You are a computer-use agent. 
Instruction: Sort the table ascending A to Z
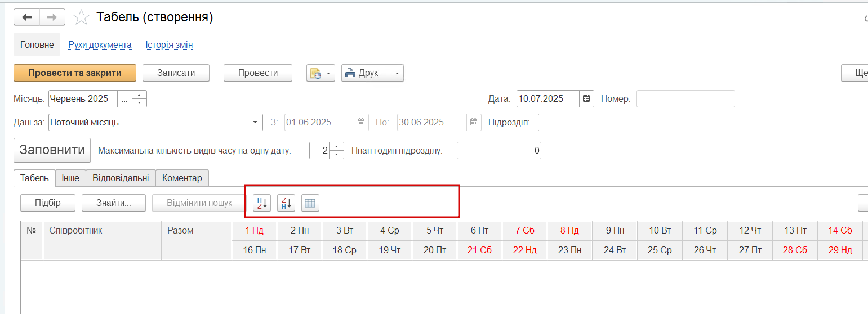tap(262, 203)
